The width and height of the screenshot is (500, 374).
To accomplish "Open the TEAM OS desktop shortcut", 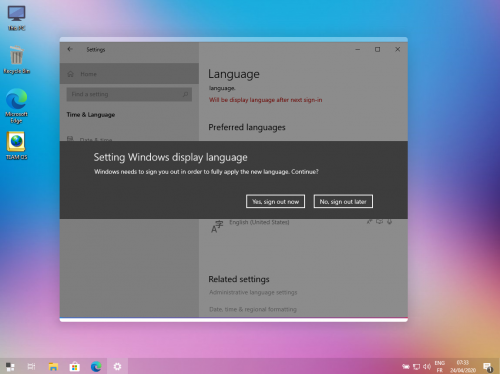I will point(16,146).
